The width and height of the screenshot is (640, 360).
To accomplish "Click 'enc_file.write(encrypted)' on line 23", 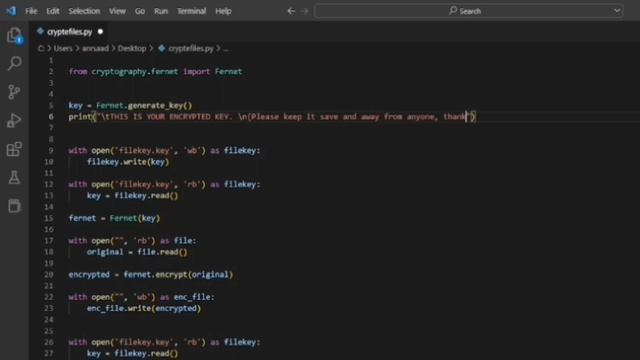I will (x=144, y=308).
